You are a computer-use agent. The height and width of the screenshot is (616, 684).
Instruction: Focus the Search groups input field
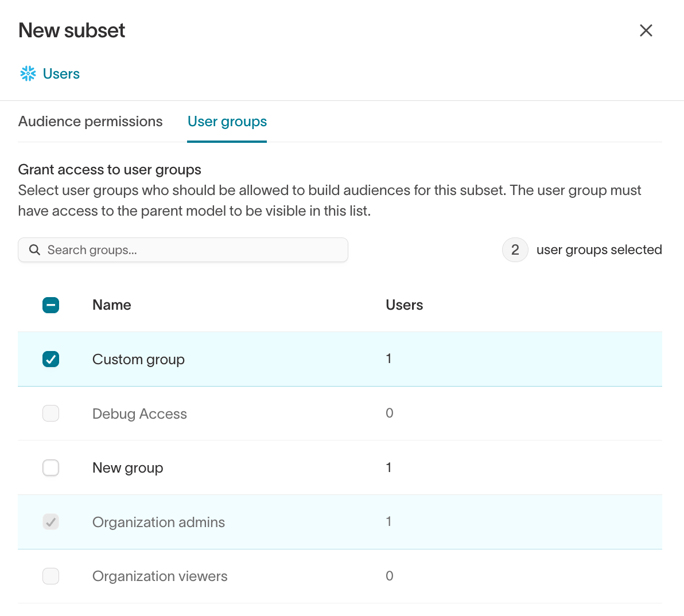pyautogui.click(x=183, y=250)
